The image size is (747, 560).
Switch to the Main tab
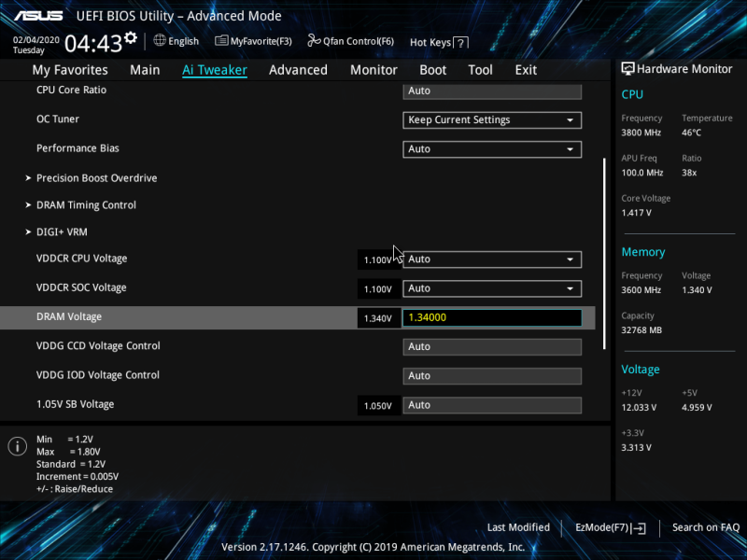[x=145, y=70]
